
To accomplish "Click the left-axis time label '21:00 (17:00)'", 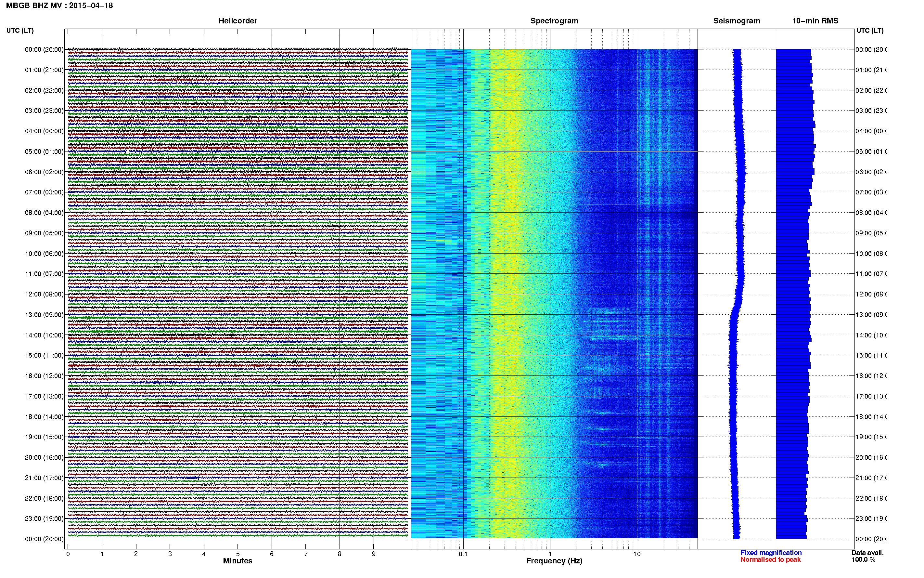I will click(44, 478).
